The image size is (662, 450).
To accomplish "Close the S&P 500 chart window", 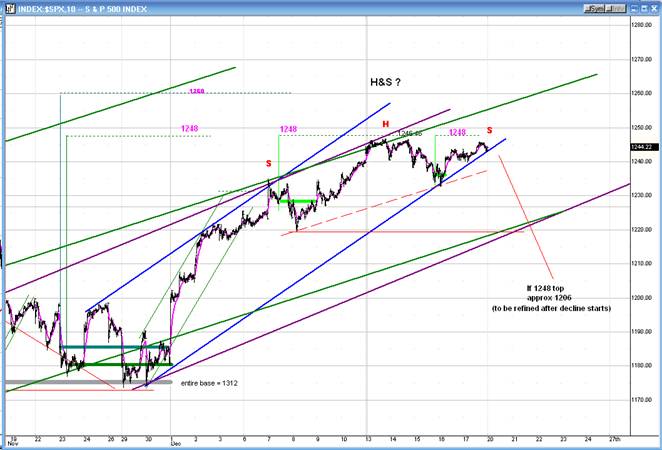I will coord(654,8).
